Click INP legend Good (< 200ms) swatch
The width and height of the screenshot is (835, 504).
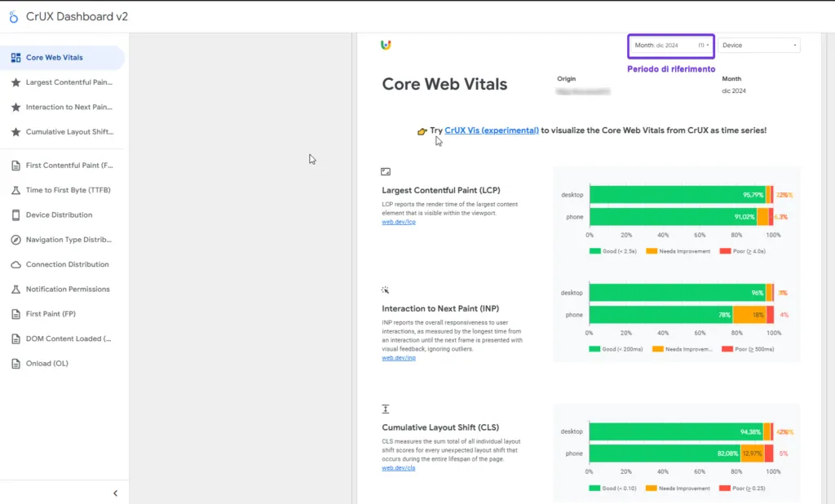coord(594,349)
